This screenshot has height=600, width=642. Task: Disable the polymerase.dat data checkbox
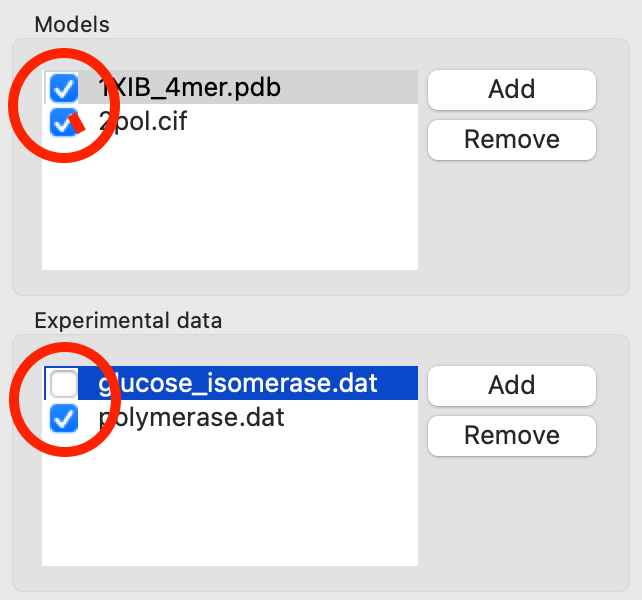tap(64, 419)
